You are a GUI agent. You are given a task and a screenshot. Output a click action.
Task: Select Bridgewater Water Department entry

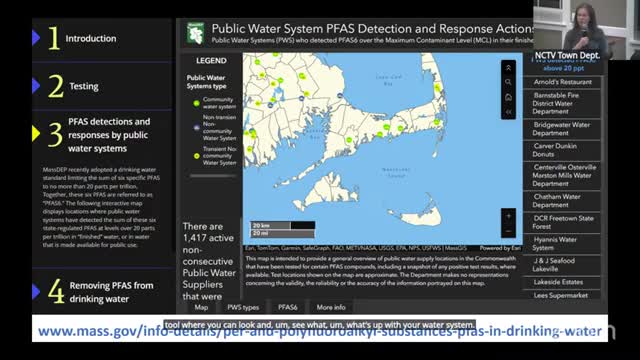pos(562,129)
